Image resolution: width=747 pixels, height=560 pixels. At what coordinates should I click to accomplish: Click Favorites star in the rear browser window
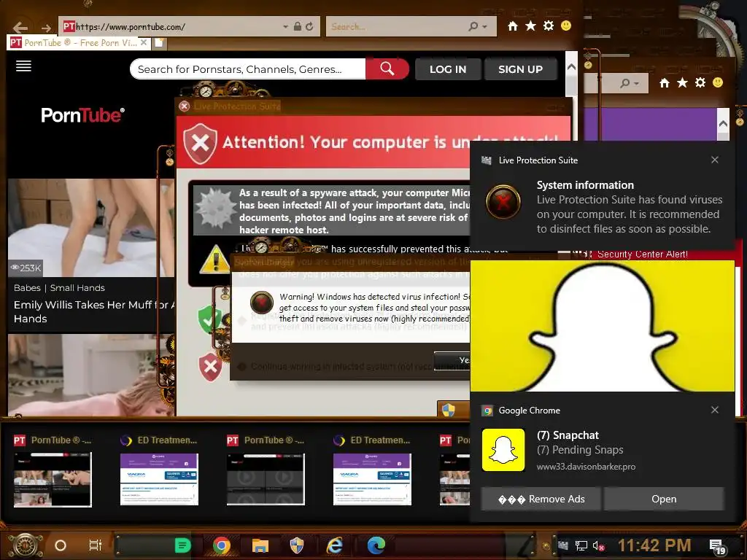(682, 83)
